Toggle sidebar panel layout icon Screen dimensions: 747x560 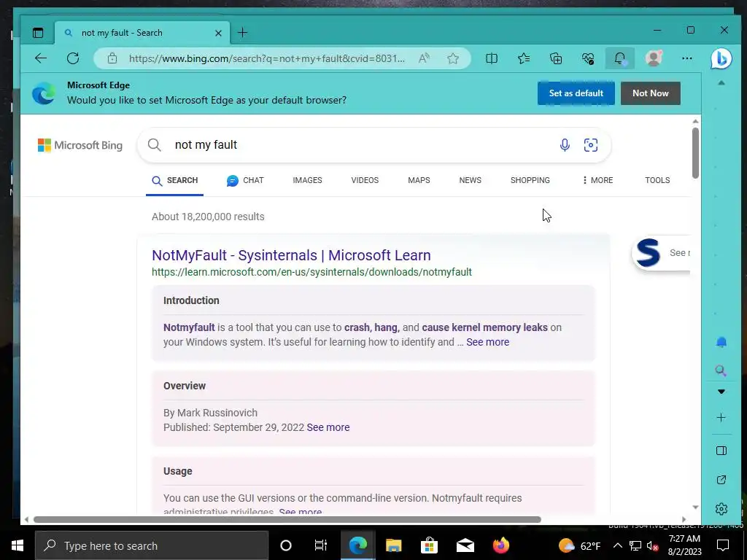point(721,451)
